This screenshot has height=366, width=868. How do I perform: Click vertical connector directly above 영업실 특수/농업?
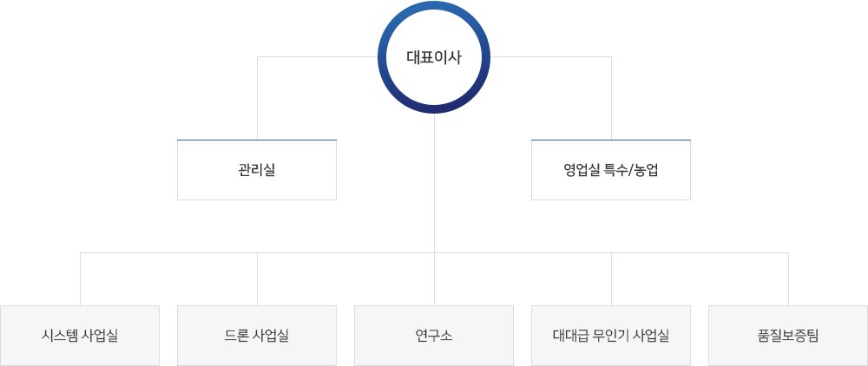coord(611,98)
